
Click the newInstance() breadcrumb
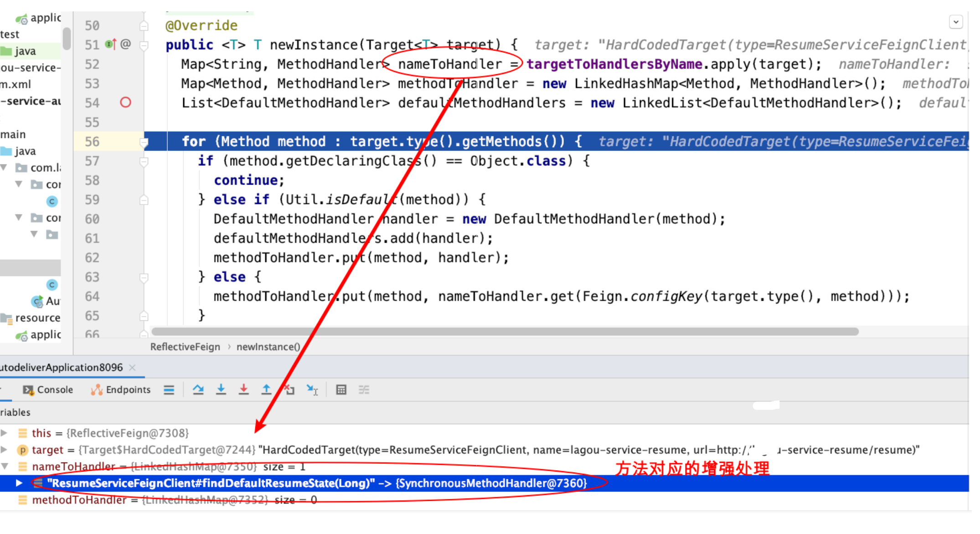point(268,347)
